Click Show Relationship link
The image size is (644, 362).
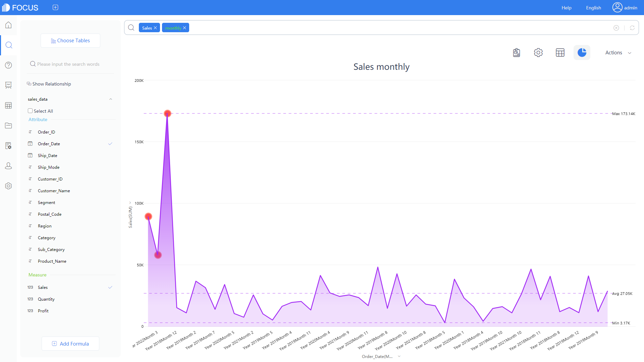tap(49, 84)
